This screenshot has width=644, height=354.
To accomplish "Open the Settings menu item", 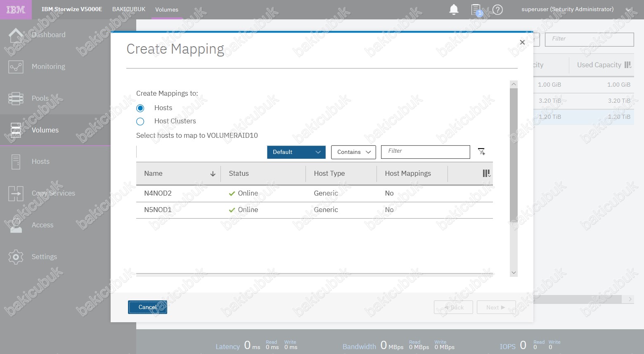I will pyautogui.click(x=44, y=257).
